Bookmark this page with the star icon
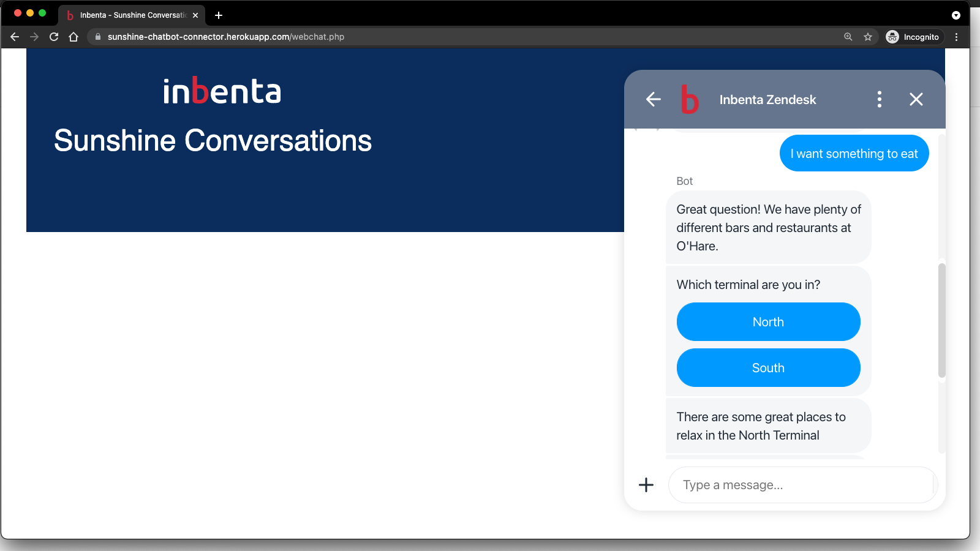Viewport: 980px width, 551px height. pyautogui.click(x=868, y=37)
